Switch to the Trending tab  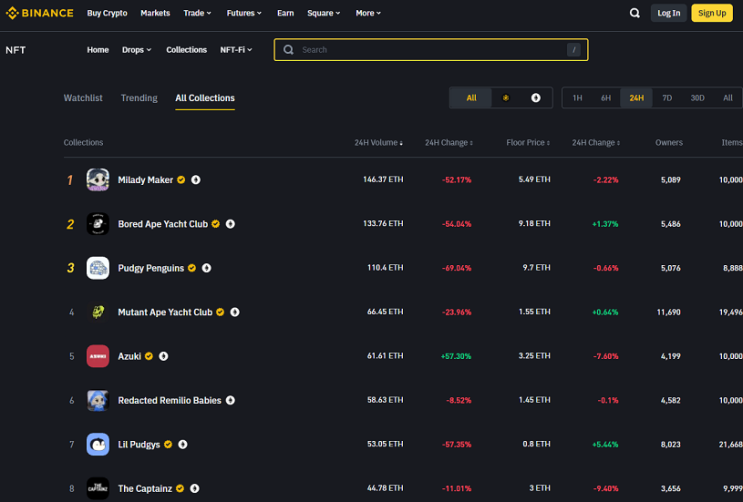pos(139,98)
